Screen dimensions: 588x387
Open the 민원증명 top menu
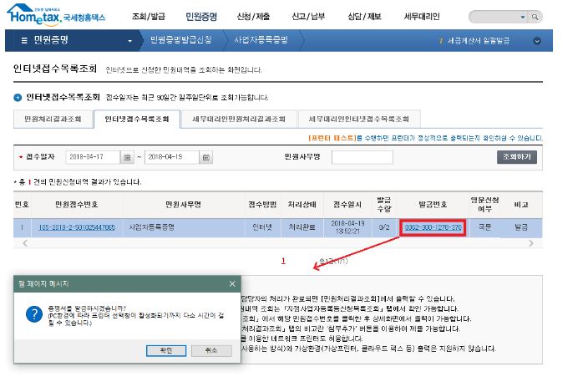click(x=201, y=17)
